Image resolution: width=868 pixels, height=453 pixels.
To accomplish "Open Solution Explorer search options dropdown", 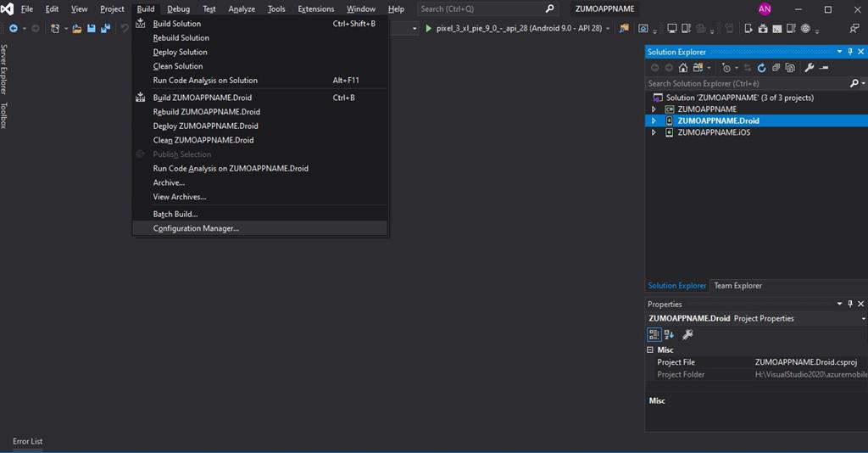I will tap(864, 84).
